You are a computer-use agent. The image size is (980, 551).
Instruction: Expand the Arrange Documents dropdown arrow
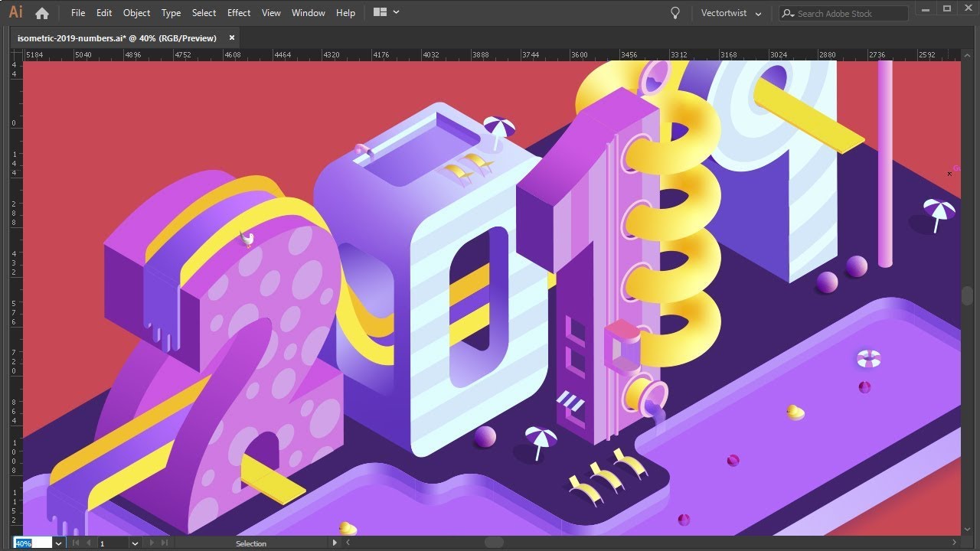click(397, 12)
